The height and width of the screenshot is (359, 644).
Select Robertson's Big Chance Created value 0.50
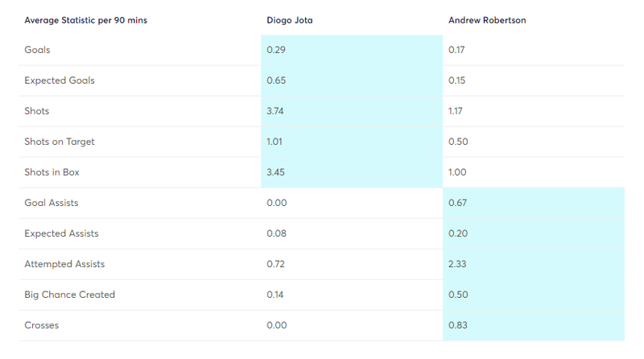point(458,295)
